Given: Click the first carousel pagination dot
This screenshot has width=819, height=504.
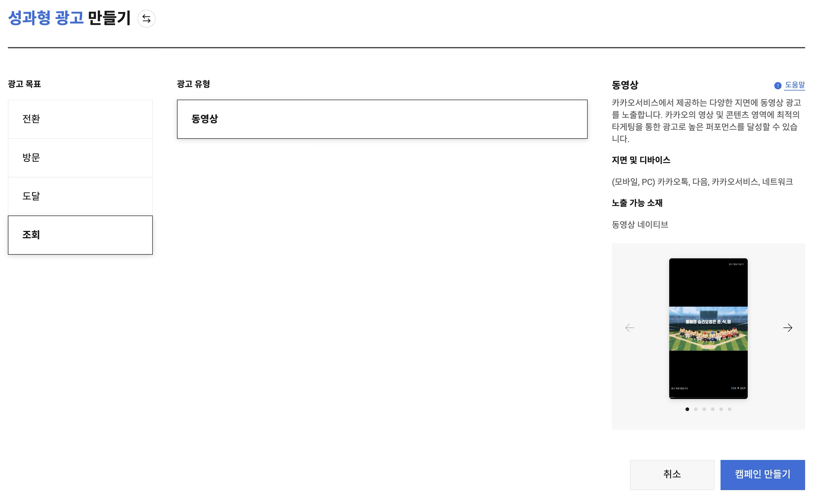Looking at the screenshot, I should point(687,409).
